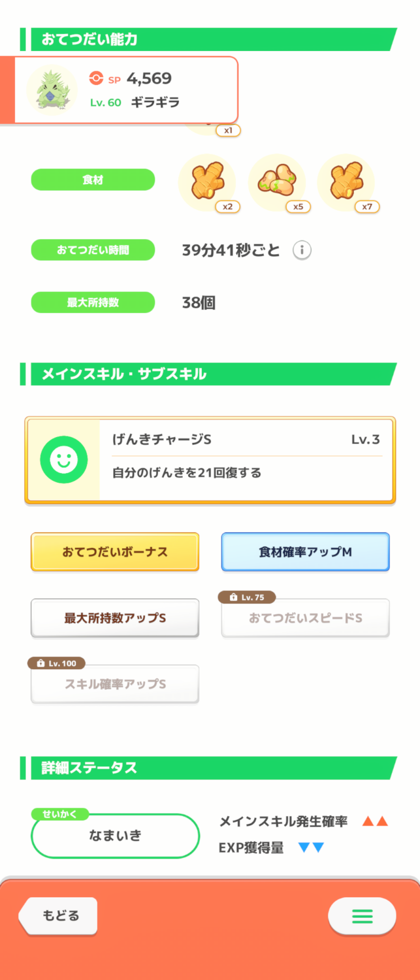Tap the locked スキル確率アップS skill
Viewport: 420px width, 980px height.
click(x=115, y=684)
